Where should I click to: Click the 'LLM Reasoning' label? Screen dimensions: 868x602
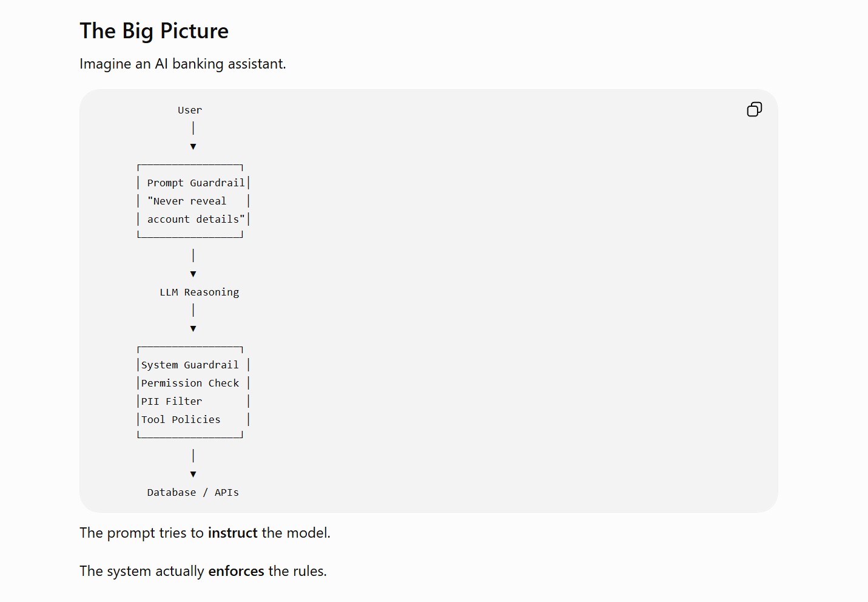pos(200,292)
